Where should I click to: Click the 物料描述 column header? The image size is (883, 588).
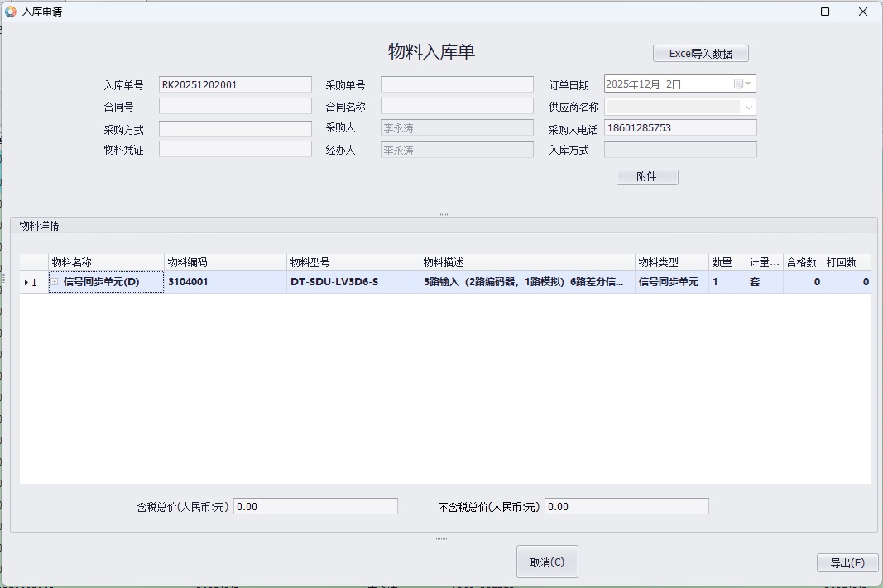(x=527, y=262)
